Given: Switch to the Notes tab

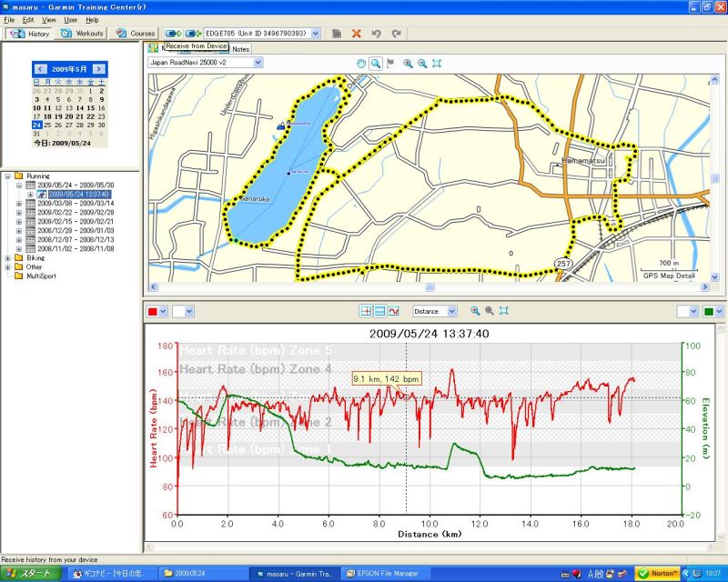Looking at the screenshot, I should [x=240, y=49].
